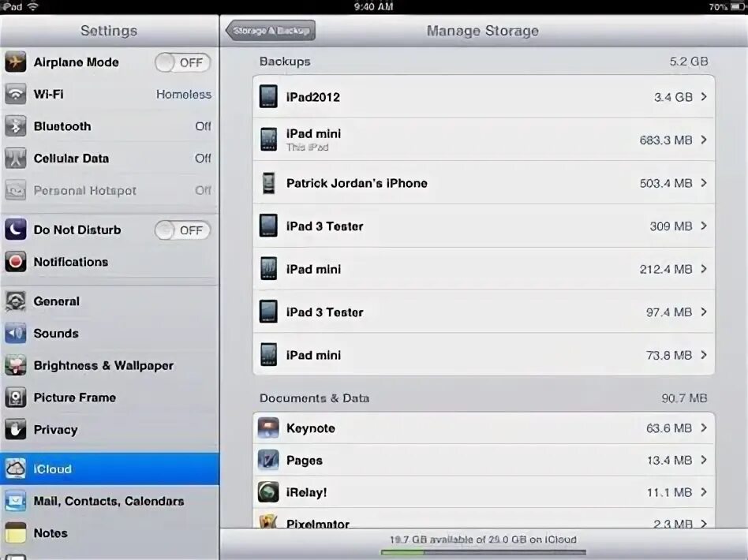748x560 pixels.
Task: Open the Cellular Data settings row
Action: point(109,158)
